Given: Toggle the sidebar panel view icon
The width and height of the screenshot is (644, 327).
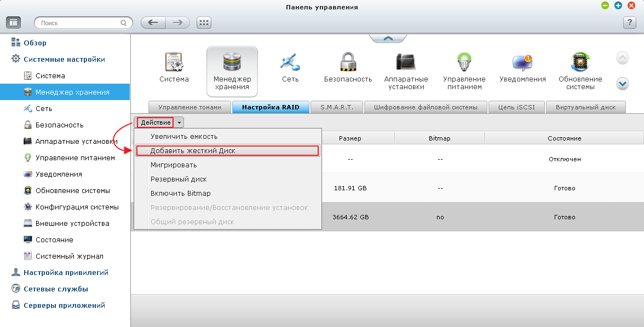Looking at the screenshot, I should point(14,22).
